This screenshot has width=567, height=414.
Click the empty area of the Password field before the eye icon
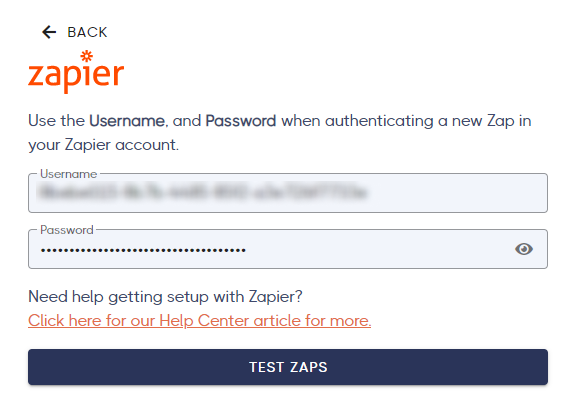coord(380,249)
